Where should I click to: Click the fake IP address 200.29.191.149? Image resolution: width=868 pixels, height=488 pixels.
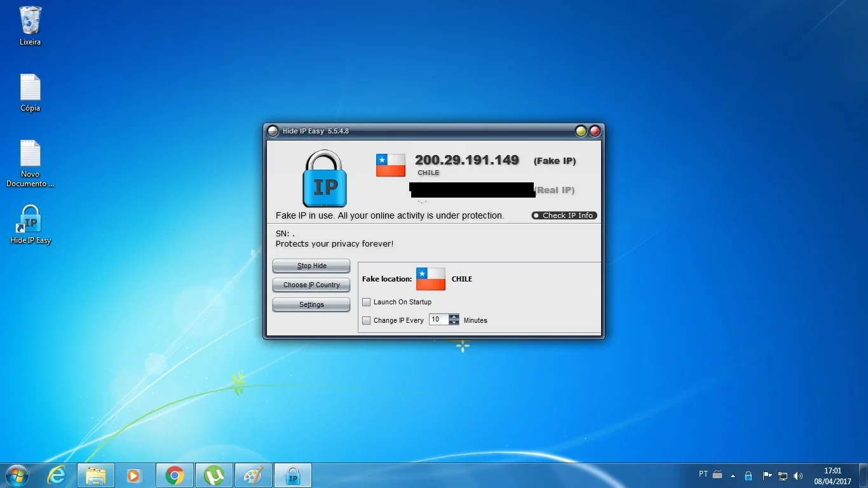click(467, 160)
